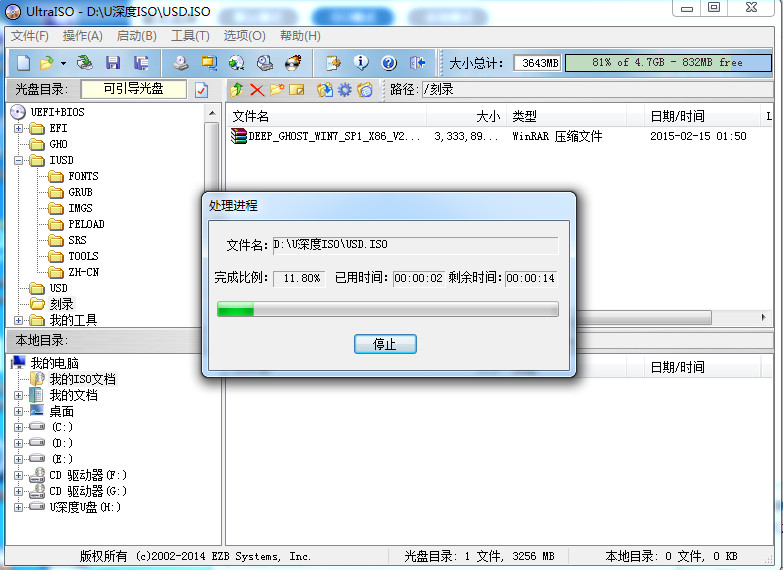
Task: Sort by the 文件名 column header
Action: [x=327, y=116]
